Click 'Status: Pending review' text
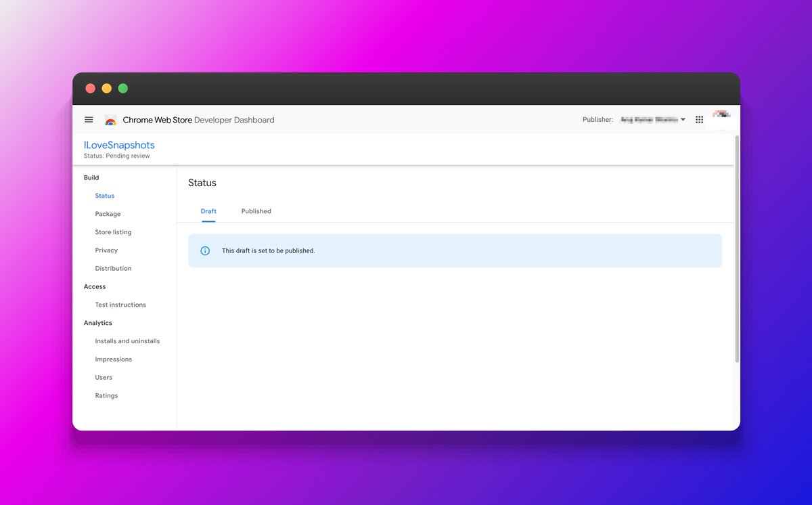The image size is (812, 505). tap(117, 156)
